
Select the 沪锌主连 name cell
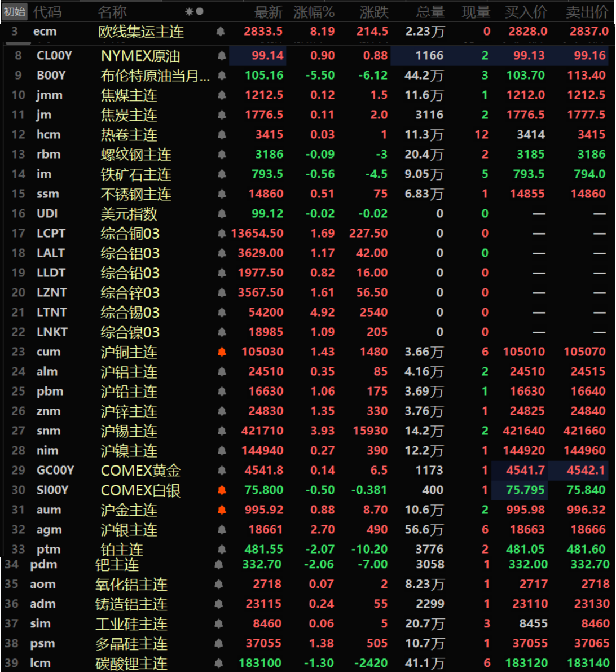(x=129, y=411)
